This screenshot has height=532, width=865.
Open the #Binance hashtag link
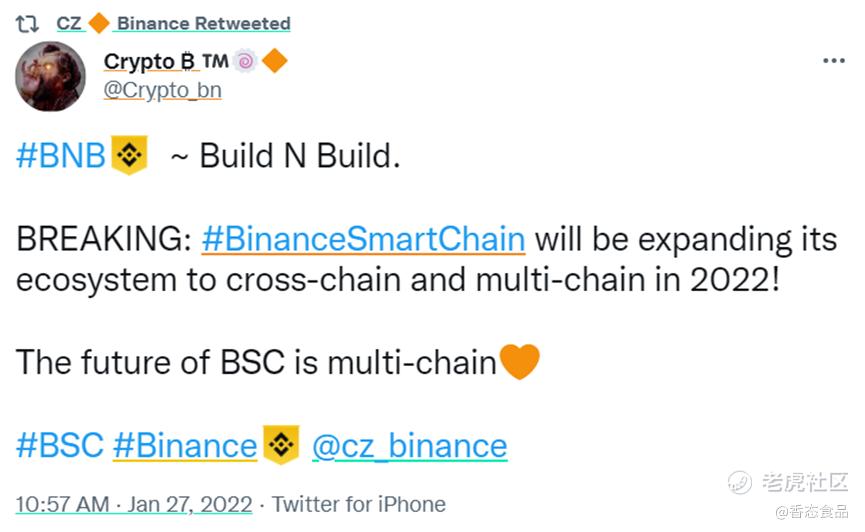point(185,445)
